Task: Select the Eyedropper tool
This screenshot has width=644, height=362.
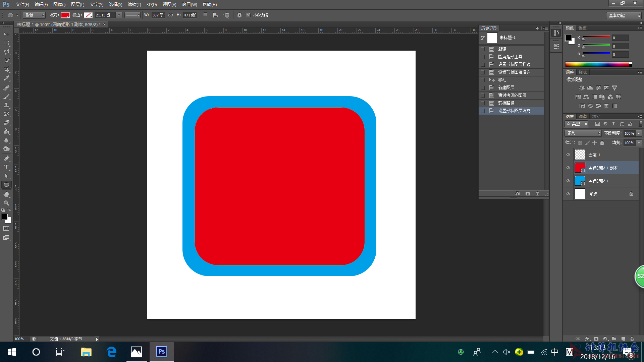Action: click(x=6, y=78)
